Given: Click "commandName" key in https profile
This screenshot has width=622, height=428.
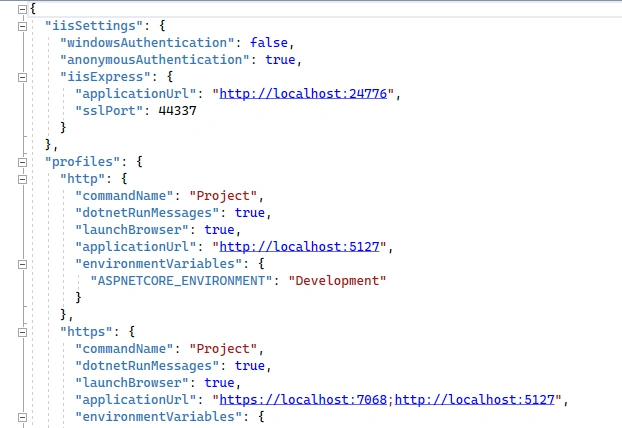Looking at the screenshot, I should pos(124,349).
